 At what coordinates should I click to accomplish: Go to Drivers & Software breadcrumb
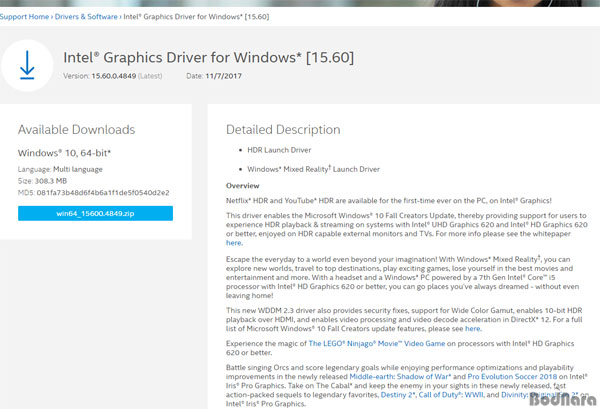86,17
